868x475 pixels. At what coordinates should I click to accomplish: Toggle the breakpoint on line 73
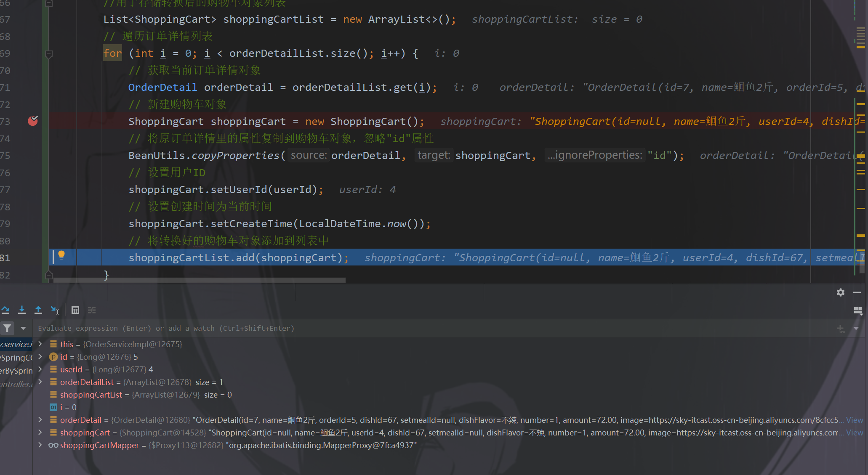click(33, 121)
